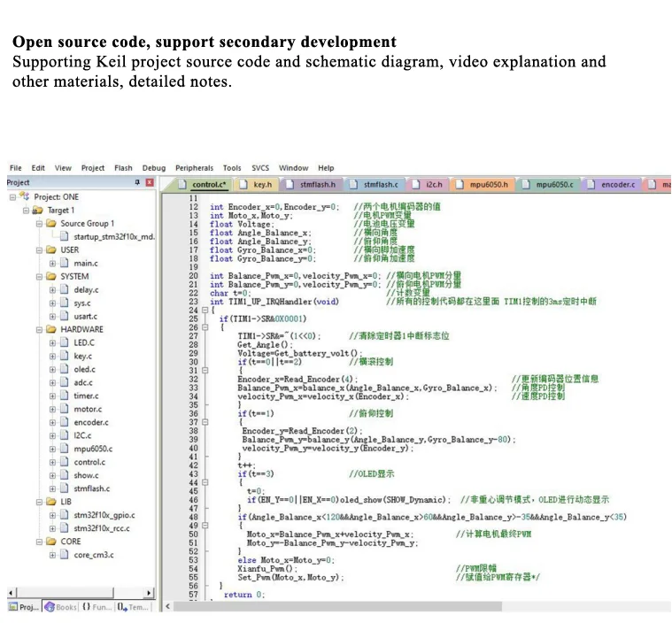672x638 pixels.
Task: Switch to the Books bottom panel tab
Action: coord(60,607)
